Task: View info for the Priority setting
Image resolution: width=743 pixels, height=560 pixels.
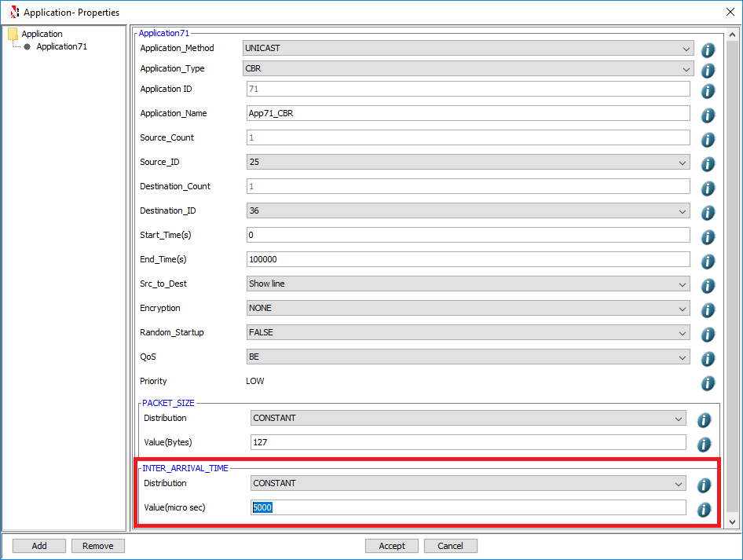Action: [x=708, y=383]
